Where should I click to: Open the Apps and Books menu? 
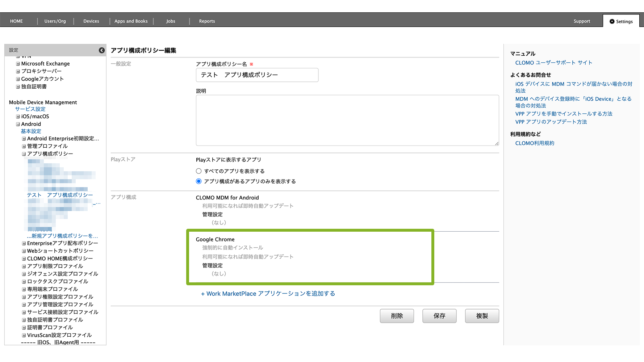click(x=131, y=21)
